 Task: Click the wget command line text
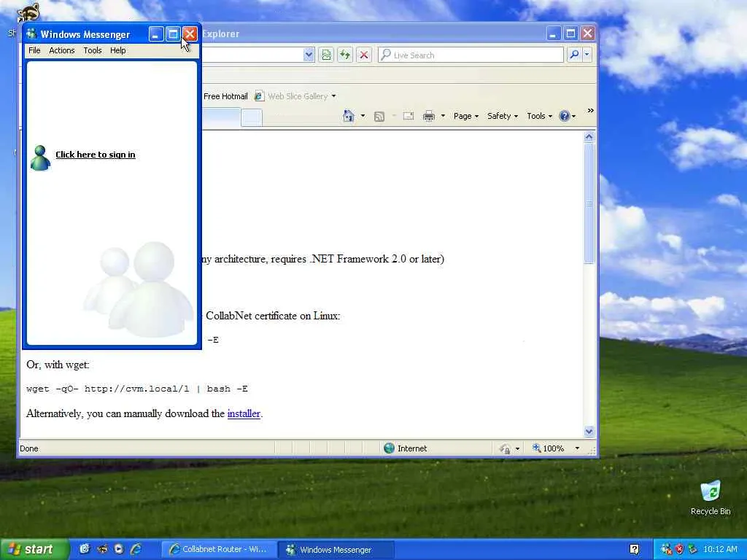[137, 389]
